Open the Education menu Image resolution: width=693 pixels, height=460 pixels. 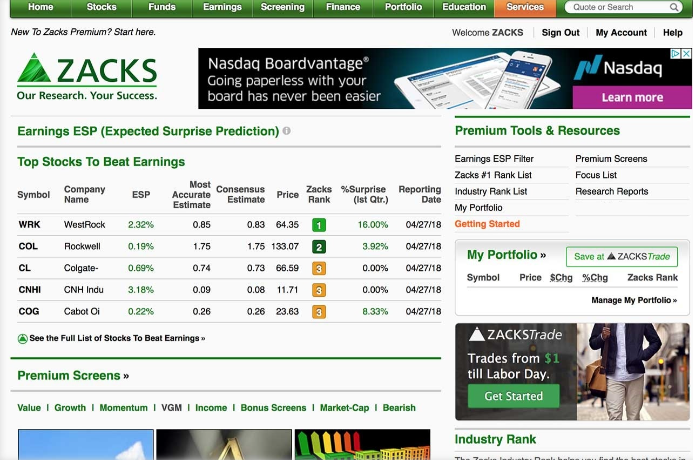pyautogui.click(x=464, y=7)
